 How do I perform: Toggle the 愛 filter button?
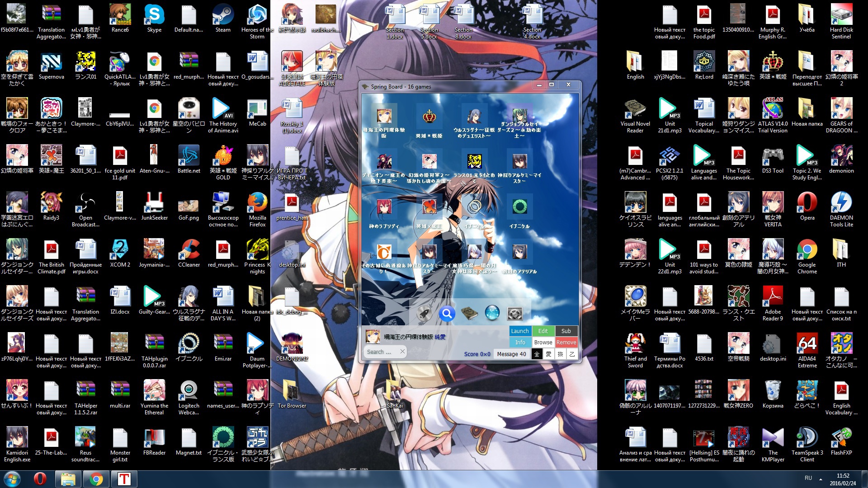[548, 354]
